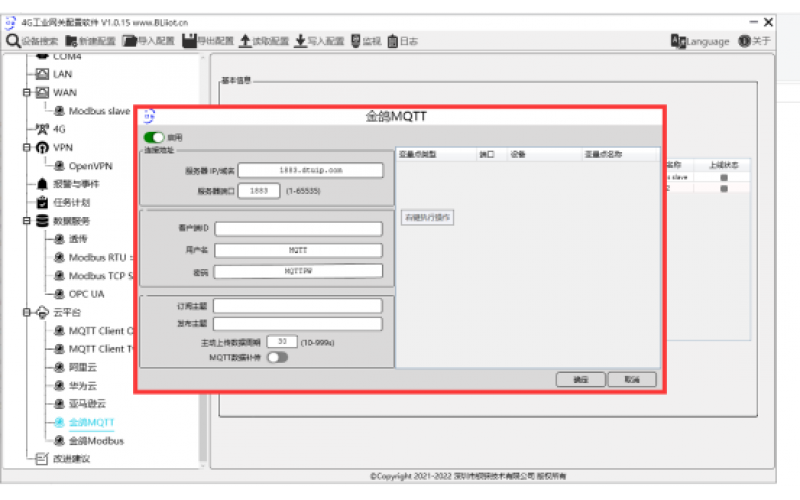Collapse the WAN tree node
800x500 pixels.
27,92
